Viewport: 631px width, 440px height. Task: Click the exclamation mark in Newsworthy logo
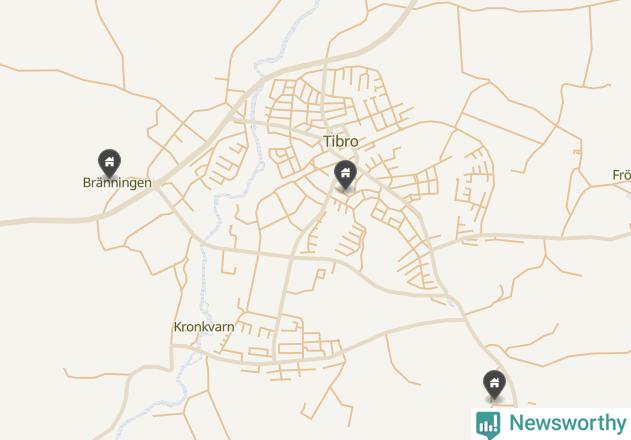coord(496,422)
